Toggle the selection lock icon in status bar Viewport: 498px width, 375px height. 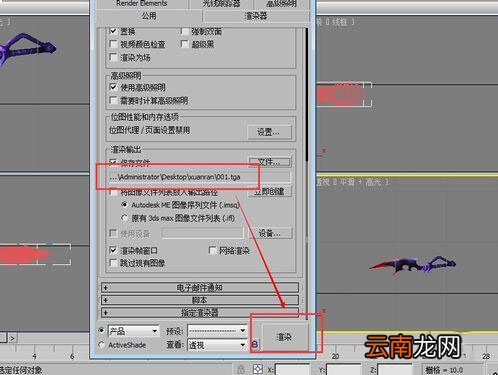point(241,369)
